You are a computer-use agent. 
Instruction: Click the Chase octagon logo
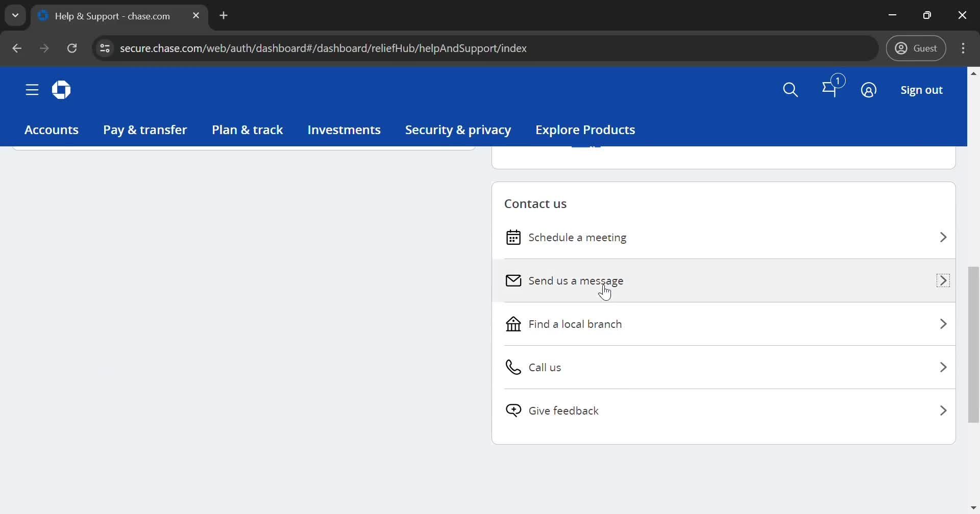(61, 90)
